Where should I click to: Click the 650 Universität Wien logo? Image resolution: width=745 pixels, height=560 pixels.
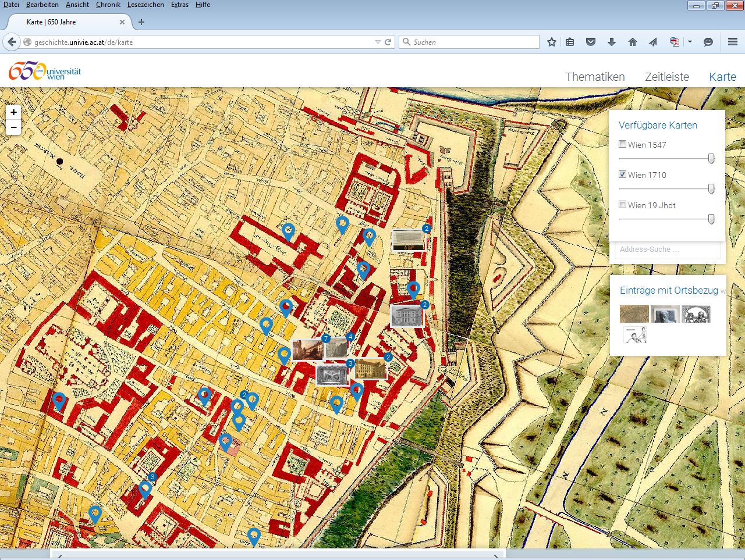tap(45, 71)
